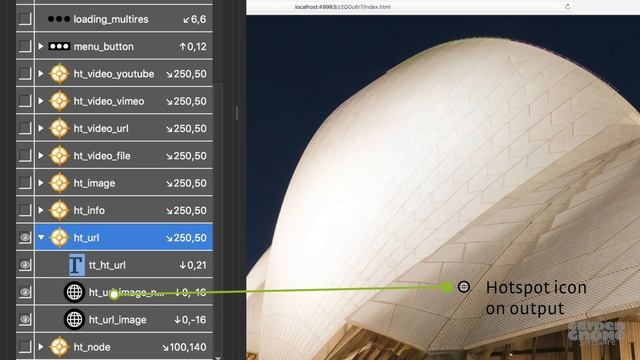Select the ht_video_vimeo row label
This screenshot has width=640, height=360.
109,101
